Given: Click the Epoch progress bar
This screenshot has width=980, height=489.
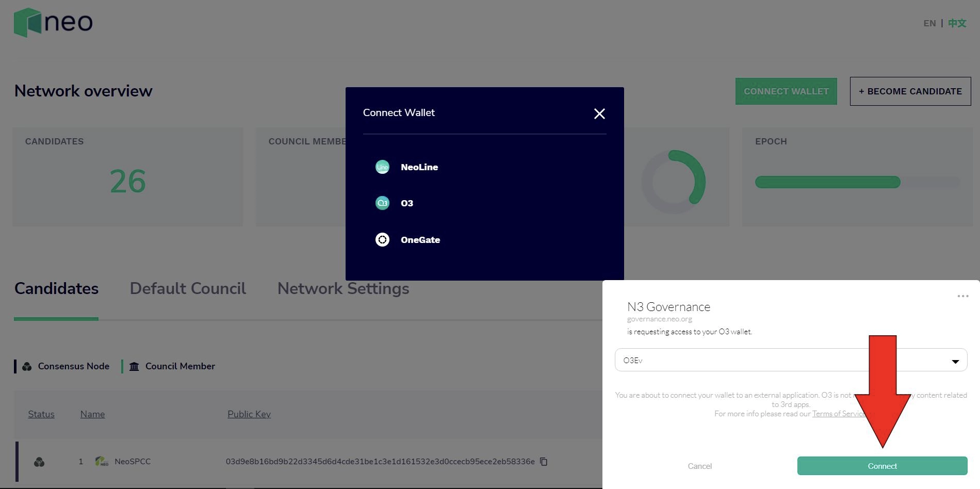Looking at the screenshot, I should (857, 182).
